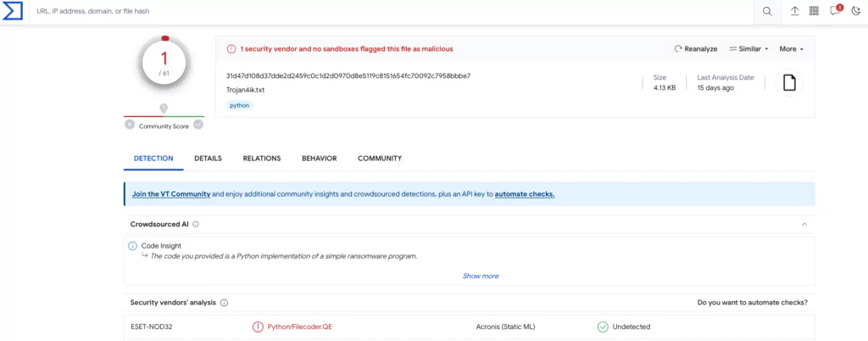Click the 15 days ago analysis date
868x341 pixels.
[715, 87]
